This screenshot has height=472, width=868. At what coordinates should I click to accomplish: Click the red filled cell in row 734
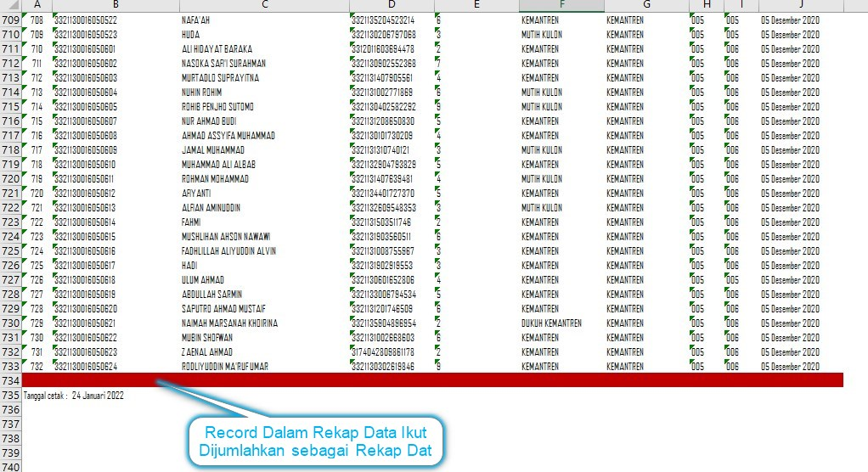coord(432,380)
